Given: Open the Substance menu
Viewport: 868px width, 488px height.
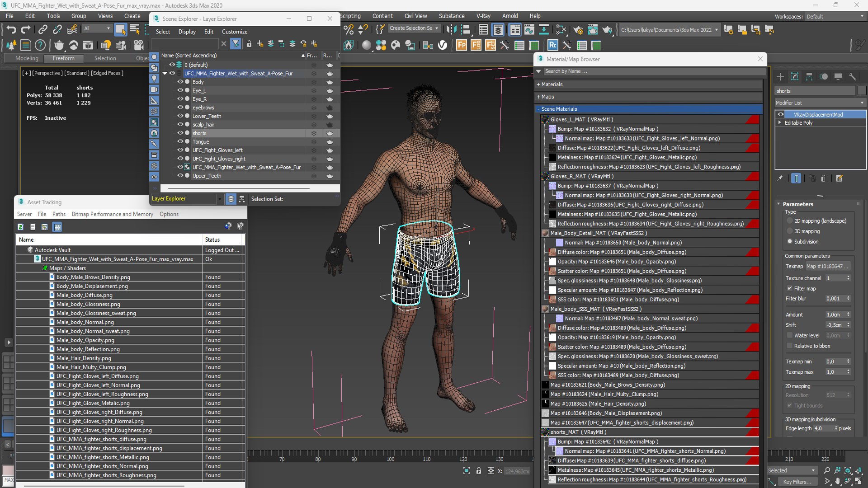Looking at the screenshot, I should pyautogui.click(x=451, y=16).
